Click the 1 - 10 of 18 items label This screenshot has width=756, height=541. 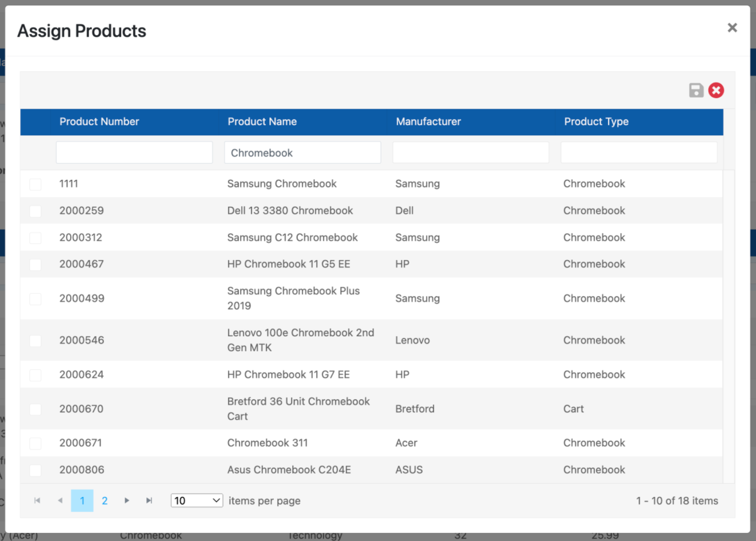[x=677, y=501]
